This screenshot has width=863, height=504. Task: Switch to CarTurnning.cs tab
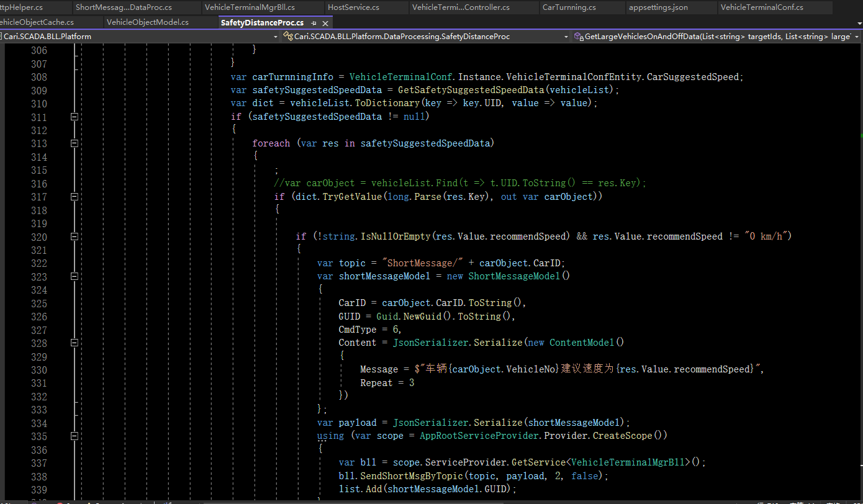point(569,7)
